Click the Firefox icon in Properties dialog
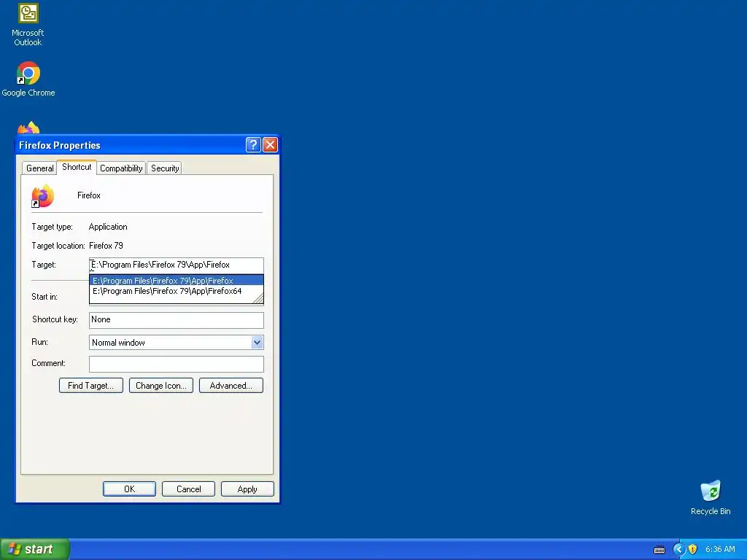The width and height of the screenshot is (747, 560). 42,195
